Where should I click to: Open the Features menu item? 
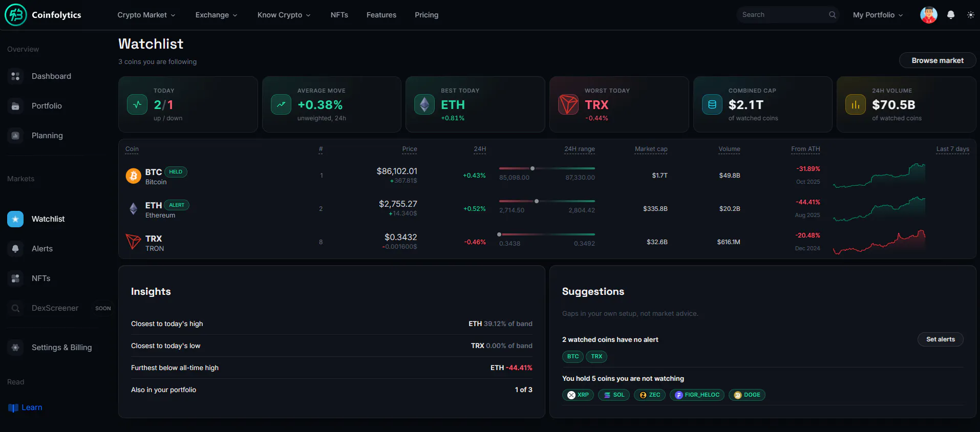(381, 15)
